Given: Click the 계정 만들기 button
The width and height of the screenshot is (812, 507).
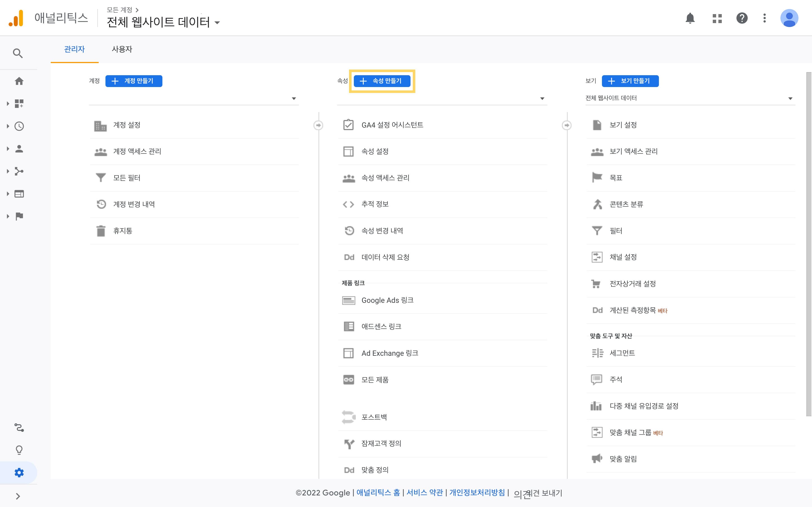Looking at the screenshot, I should click(x=134, y=81).
